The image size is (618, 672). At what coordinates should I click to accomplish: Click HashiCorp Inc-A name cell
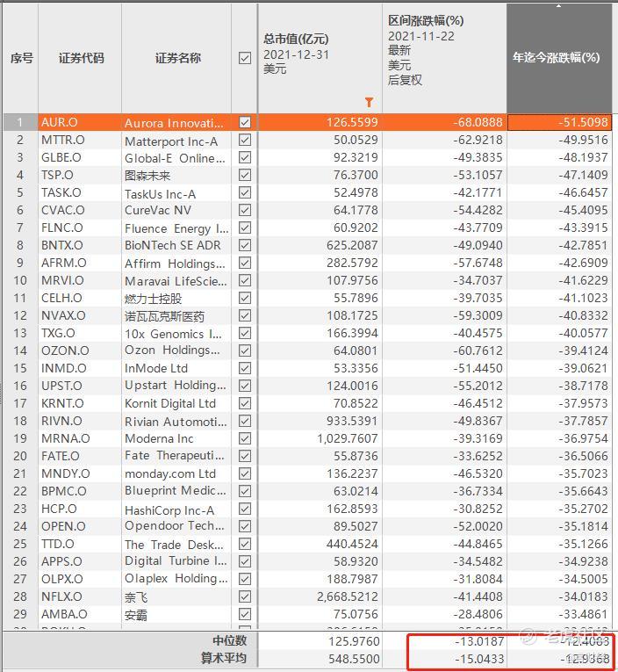pos(176,510)
